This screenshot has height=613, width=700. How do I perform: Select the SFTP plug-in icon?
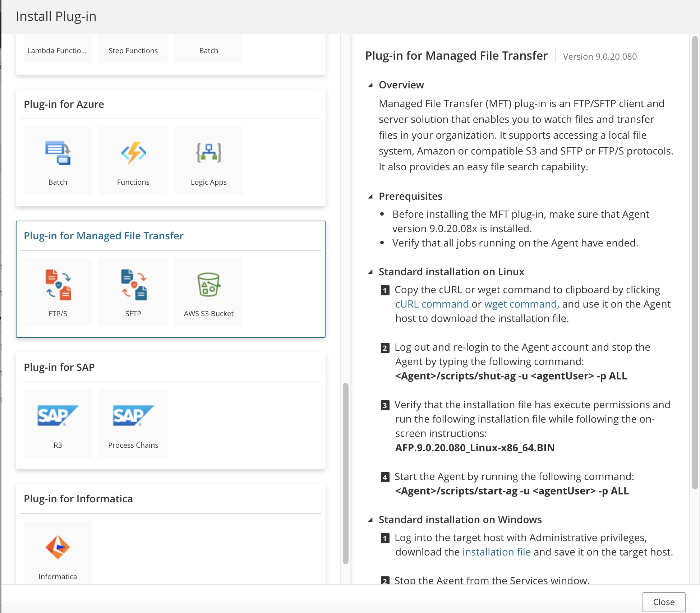133,291
